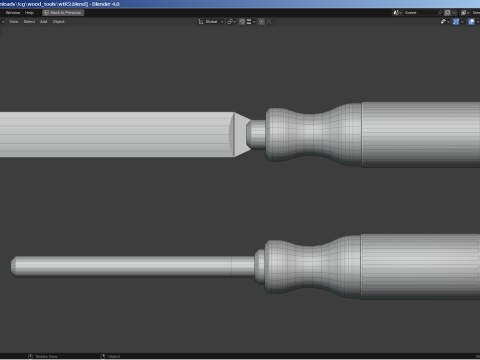Image resolution: width=480 pixels, height=360 pixels.
Task: Toggle the show overlays button
Action: coord(471,22)
